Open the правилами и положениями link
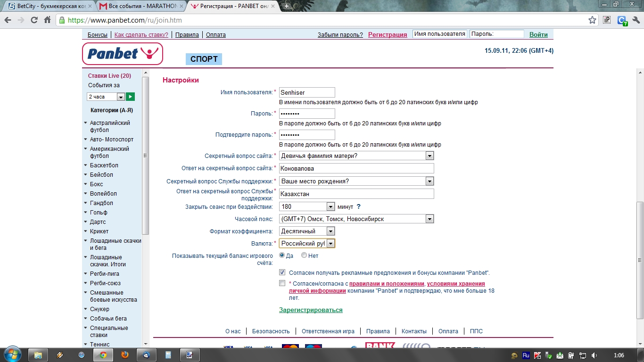This screenshot has width=644, height=362. coord(387,284)
